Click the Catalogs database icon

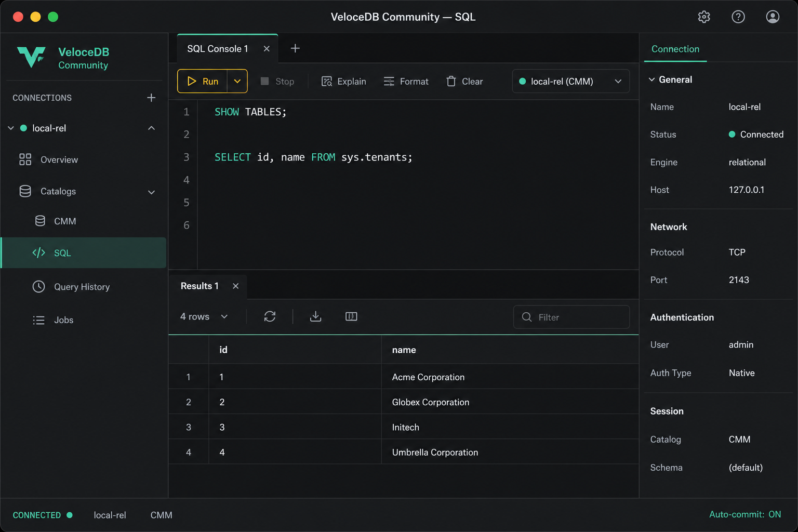point(25,191)
